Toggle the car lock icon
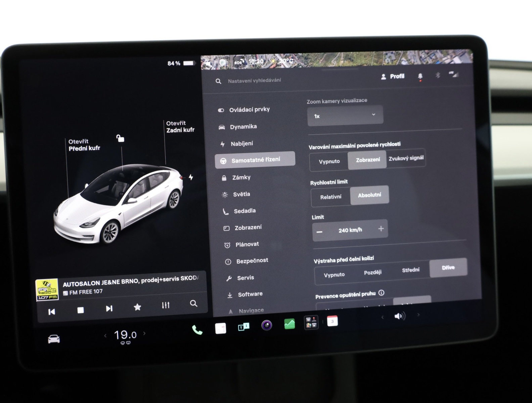 [120, 138]
